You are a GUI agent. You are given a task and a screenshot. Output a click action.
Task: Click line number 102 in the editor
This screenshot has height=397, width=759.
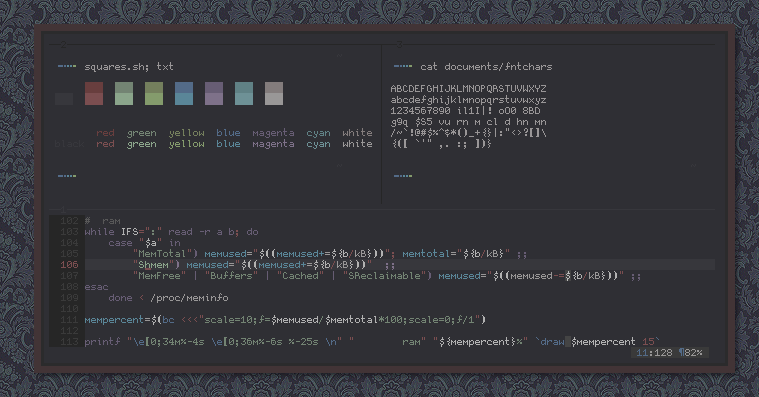(x=69, y=221)
